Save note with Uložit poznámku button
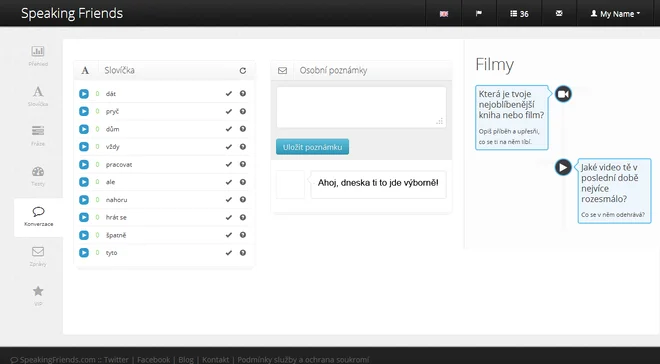660x364 pixels. 312,147
